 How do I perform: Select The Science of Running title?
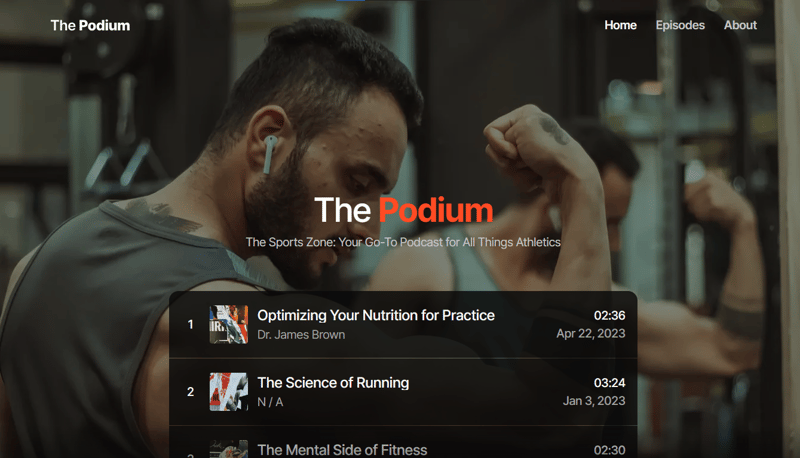click(x=333, y=382)
